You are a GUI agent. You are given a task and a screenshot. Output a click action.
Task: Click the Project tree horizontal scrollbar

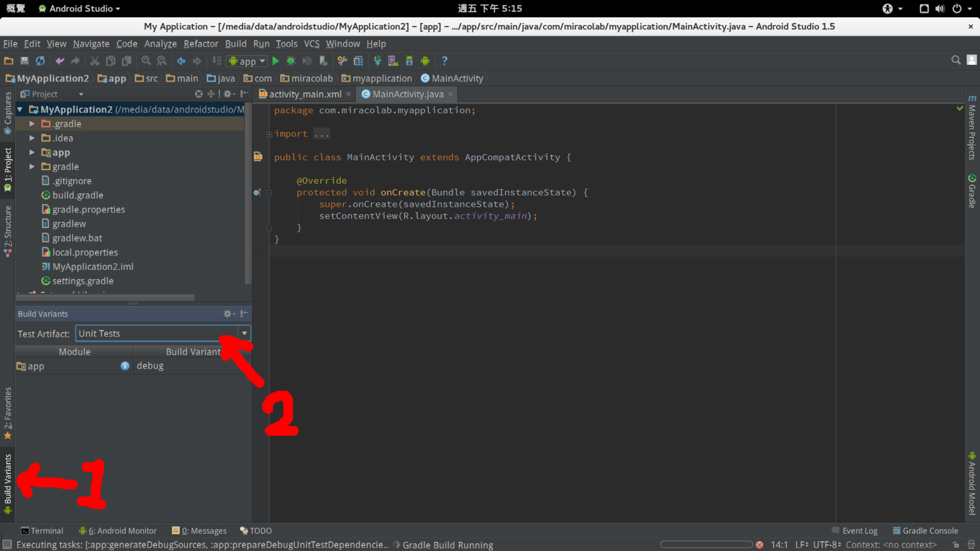105,298
